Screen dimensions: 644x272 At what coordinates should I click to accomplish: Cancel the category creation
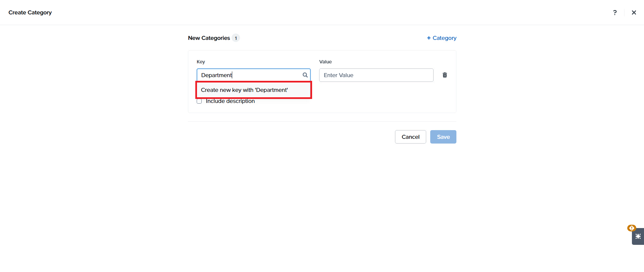[x=410, y=137]
